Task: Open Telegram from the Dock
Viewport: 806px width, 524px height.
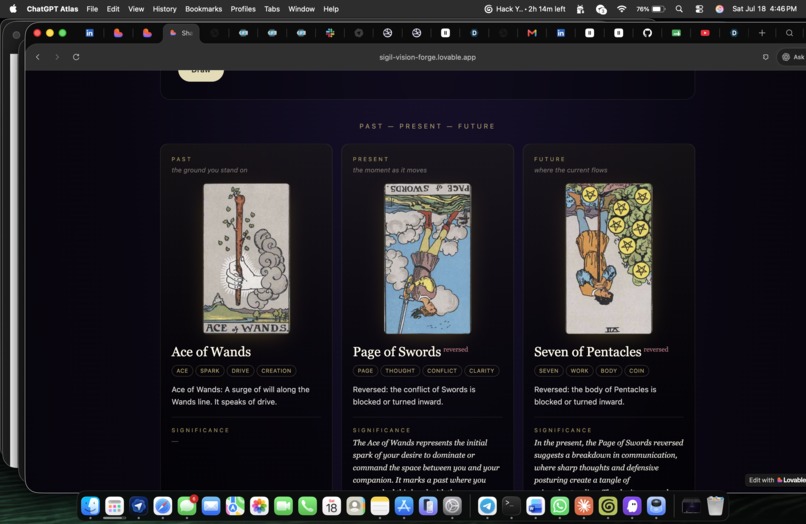Action: 487,506
